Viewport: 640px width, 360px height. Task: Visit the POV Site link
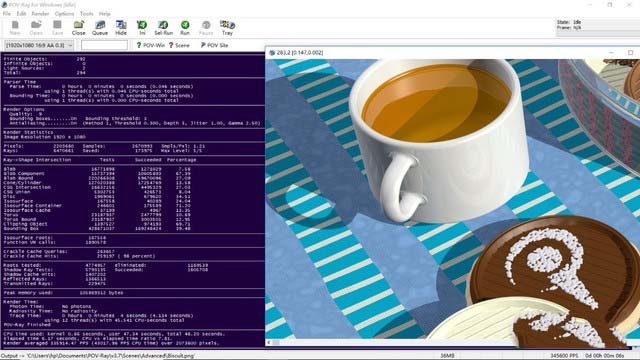pos(214,45)
